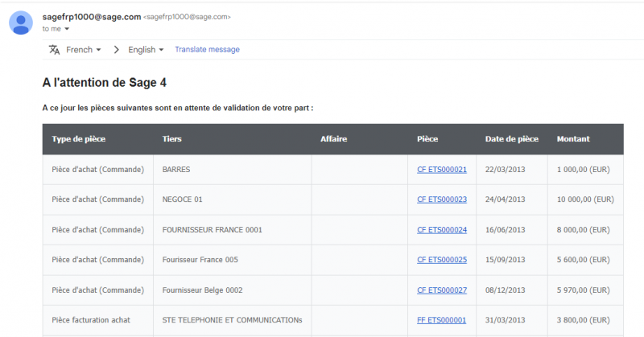
Task: Open the English target language dropdown
Action: tap(146, 50)
